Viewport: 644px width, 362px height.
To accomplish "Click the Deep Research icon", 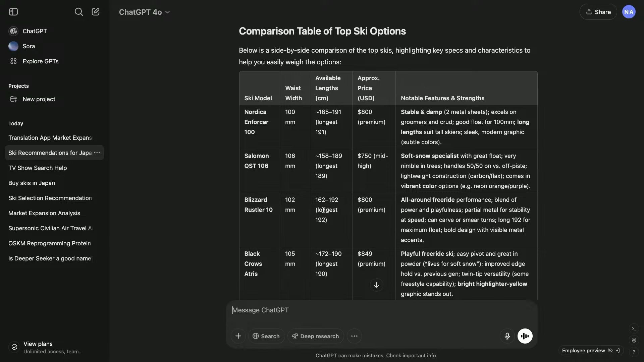I will (294, 336).
